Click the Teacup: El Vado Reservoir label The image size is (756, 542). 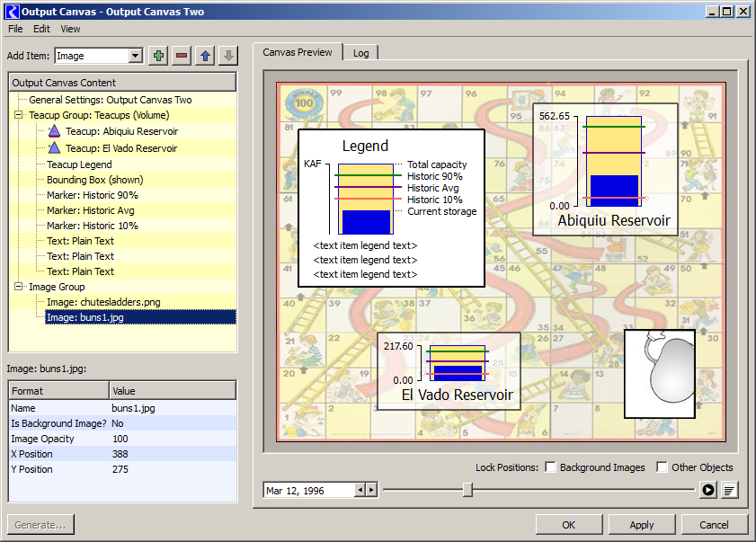121,148
